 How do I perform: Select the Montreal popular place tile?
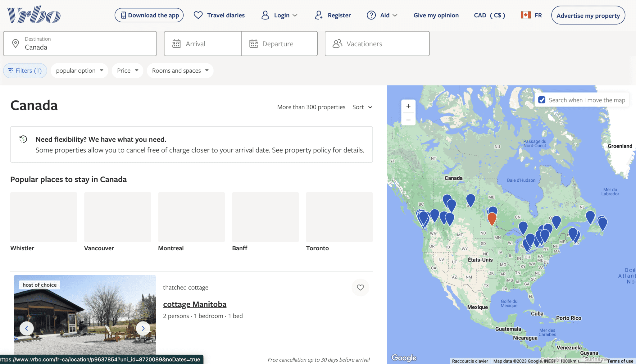tap(192, 222)
